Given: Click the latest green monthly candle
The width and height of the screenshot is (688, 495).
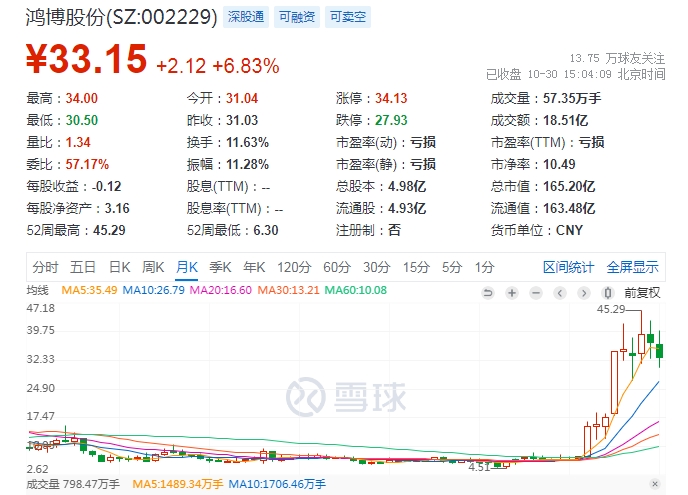Looking at the screenshot, I should (659, 351).
